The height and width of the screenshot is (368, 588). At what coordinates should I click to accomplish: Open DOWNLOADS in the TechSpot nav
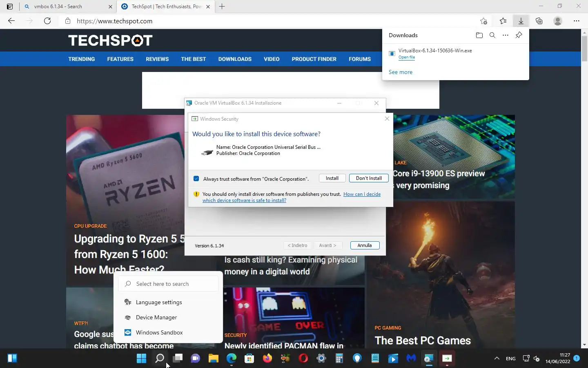[235, 59]
